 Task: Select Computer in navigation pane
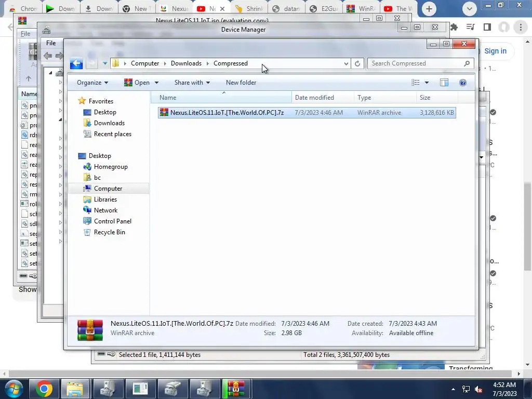point(108,188)
